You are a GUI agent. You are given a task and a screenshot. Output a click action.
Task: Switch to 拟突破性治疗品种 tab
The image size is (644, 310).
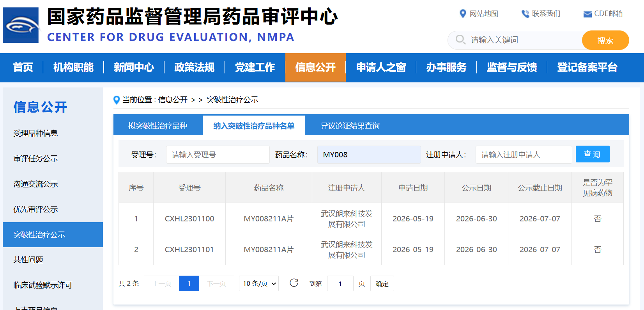(x=157, y=126)
